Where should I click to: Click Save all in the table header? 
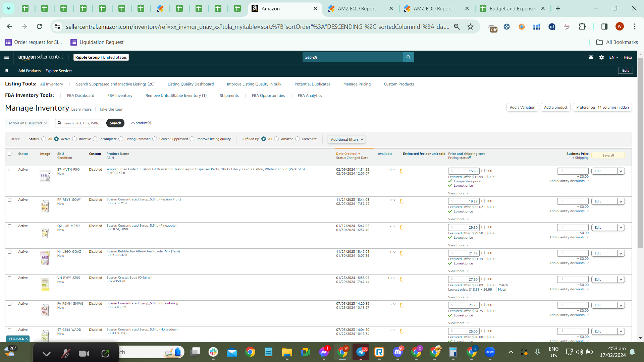click(x=608, y=156)
